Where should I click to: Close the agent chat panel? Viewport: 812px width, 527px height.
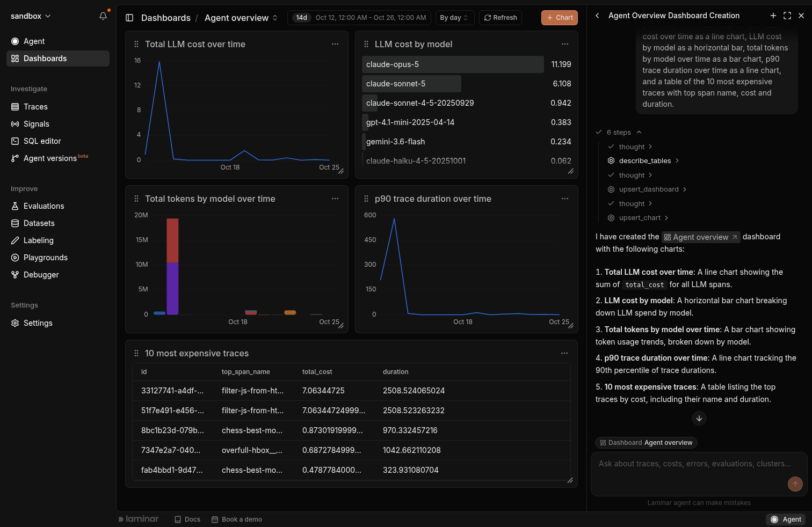[801, 16]
